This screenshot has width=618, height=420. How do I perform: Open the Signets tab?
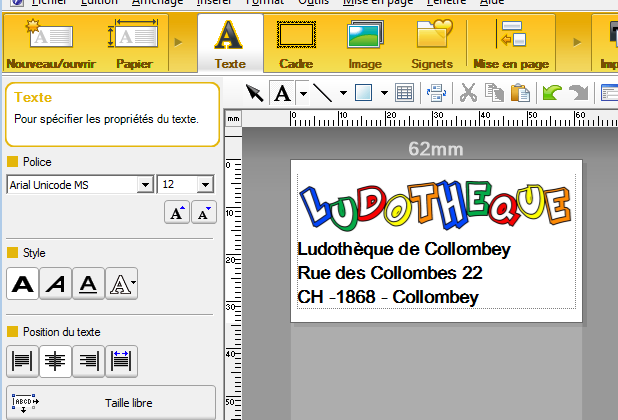click(x=432, y=43)
